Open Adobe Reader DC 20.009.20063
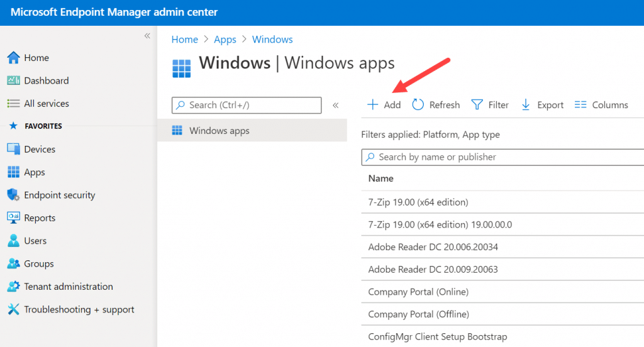The height and width of the screenshot is (347, 644). [433, 270]
